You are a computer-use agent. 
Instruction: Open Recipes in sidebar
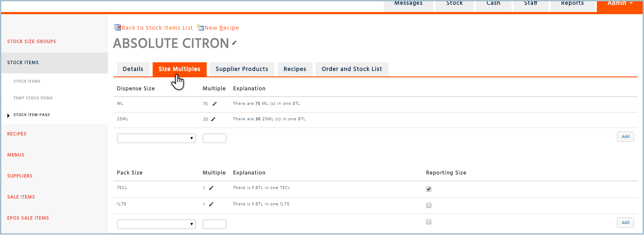17,134
